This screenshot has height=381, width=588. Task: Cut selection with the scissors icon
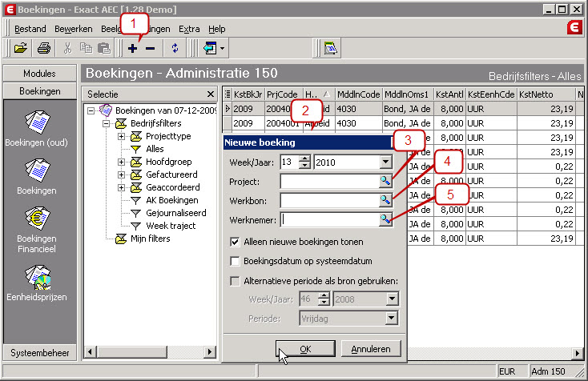coord(68,48)
